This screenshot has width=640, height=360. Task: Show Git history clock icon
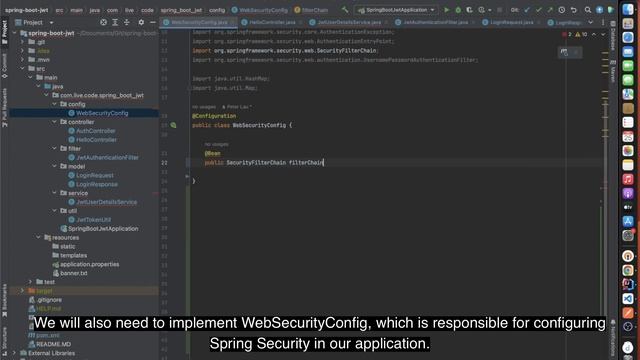(562, 10)
